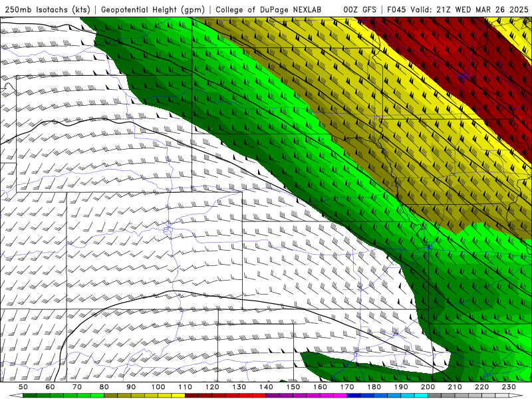Screen dimensions: 532x399
Task: Click the '00Z GFS' model run text
Action: click(360, 9)
